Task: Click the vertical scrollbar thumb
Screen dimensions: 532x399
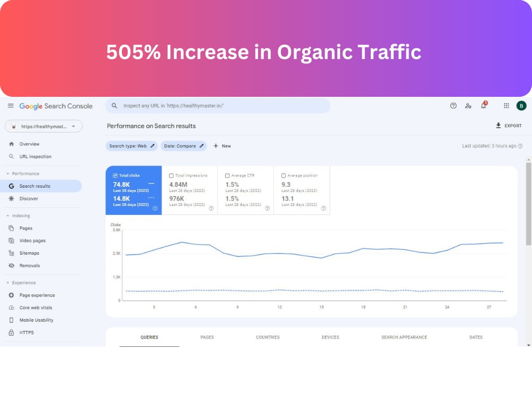Action: click(x=529, y=204)
